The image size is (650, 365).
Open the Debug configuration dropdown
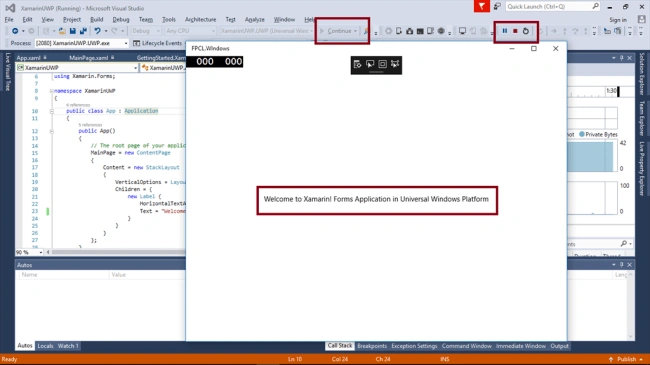(145, 31)
